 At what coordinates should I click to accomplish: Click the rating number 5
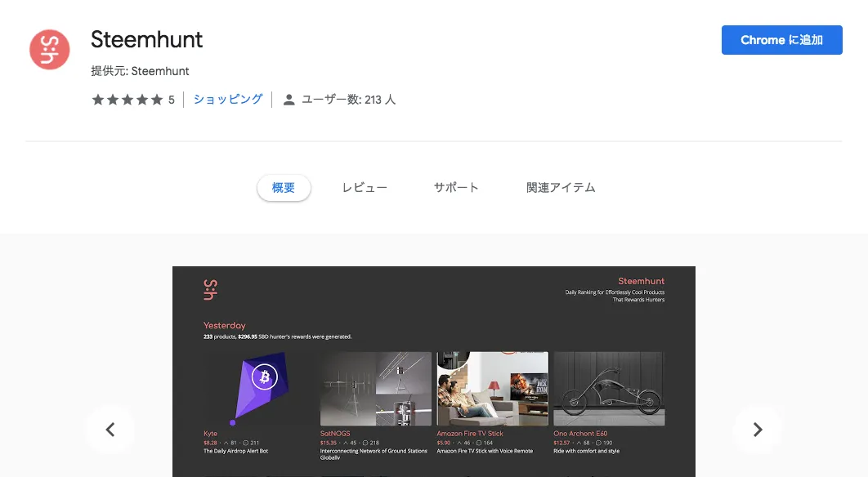point(172,100)
